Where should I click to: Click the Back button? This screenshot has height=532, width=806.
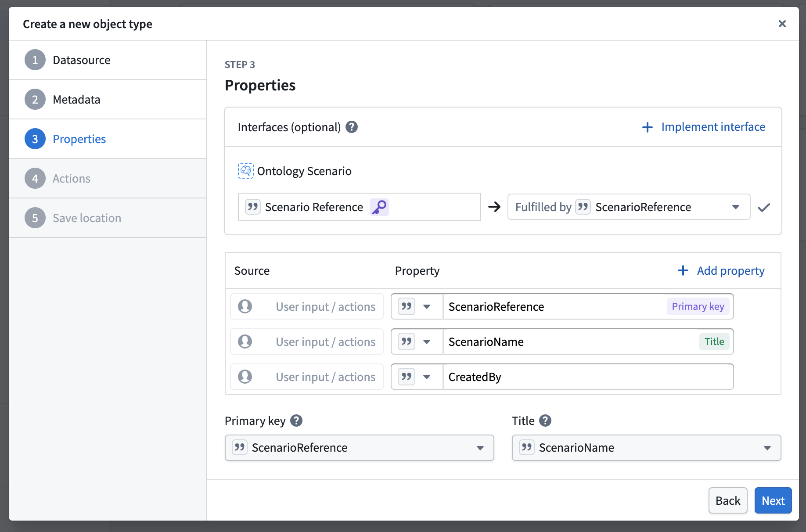point(727,500)
